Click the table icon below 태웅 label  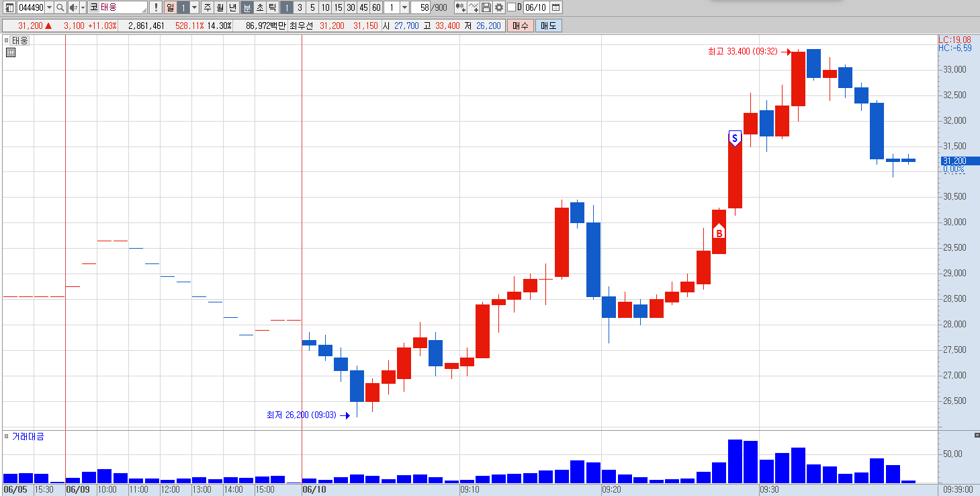click(x=10, y=52)
